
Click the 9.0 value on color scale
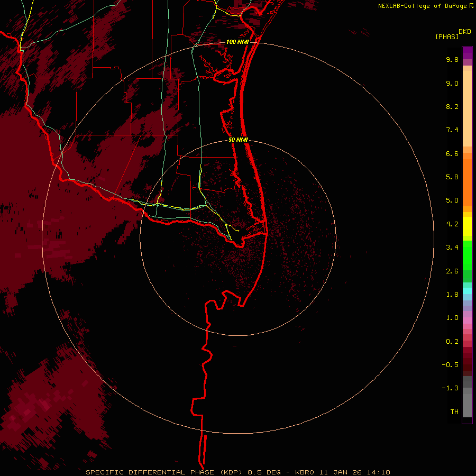pyautogui.click(x=452, y=83)
